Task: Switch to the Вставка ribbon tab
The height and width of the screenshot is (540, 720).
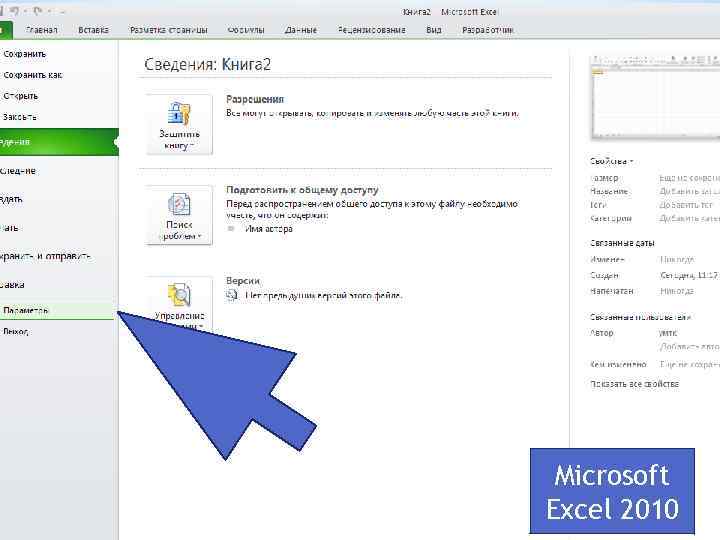Action: pyautogui.click(x=93, y=30)
